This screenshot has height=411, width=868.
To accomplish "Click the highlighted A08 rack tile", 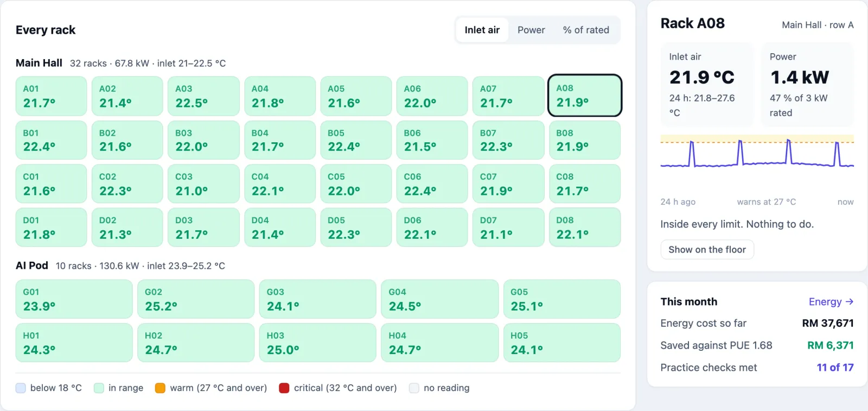I will pos(585,96).
